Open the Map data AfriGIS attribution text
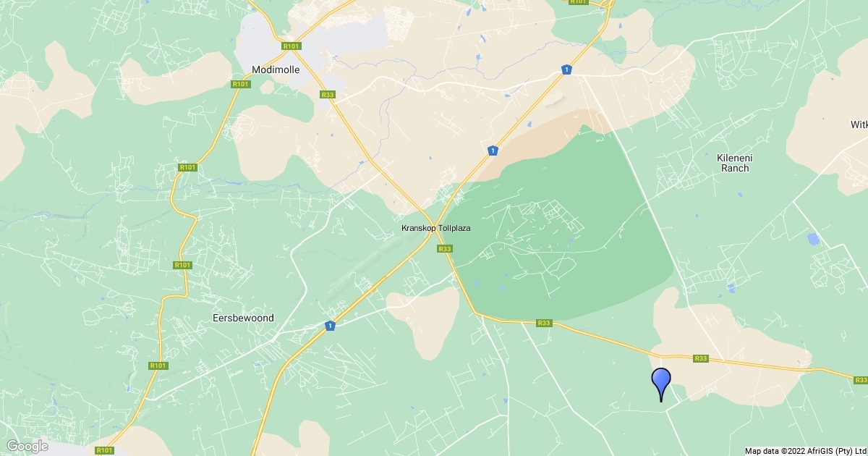 [804, 451]
